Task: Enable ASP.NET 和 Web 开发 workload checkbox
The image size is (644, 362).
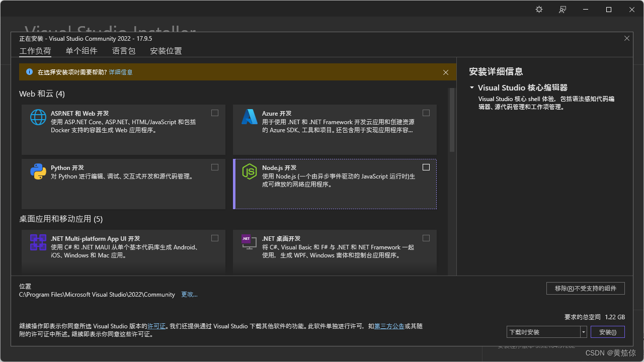Action: 215,113
